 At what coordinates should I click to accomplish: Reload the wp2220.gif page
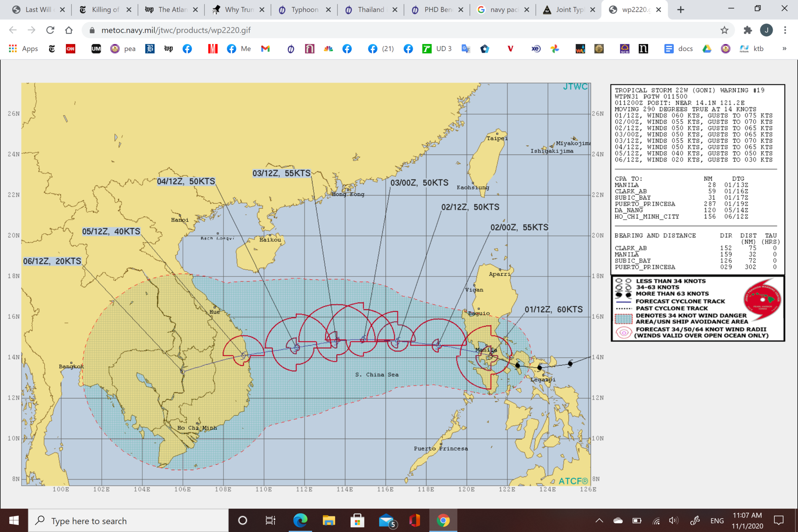point(50,30)
